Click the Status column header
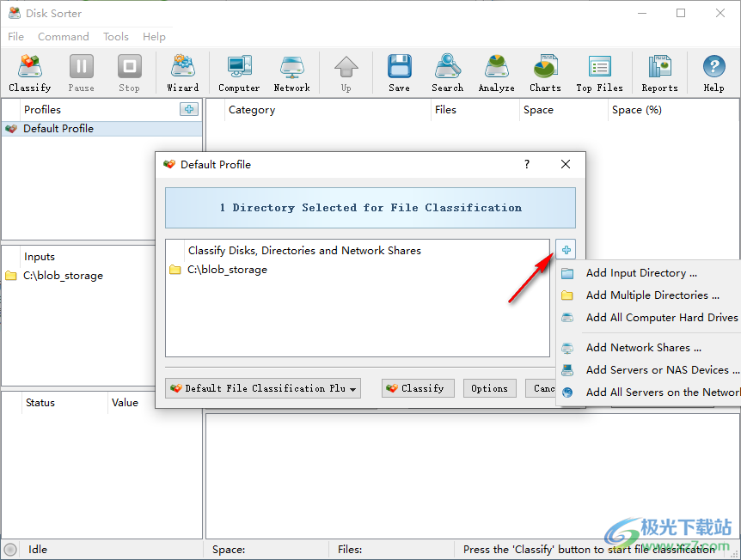The width and height of the screenshot is (741, 560). (x=64, y=402)
